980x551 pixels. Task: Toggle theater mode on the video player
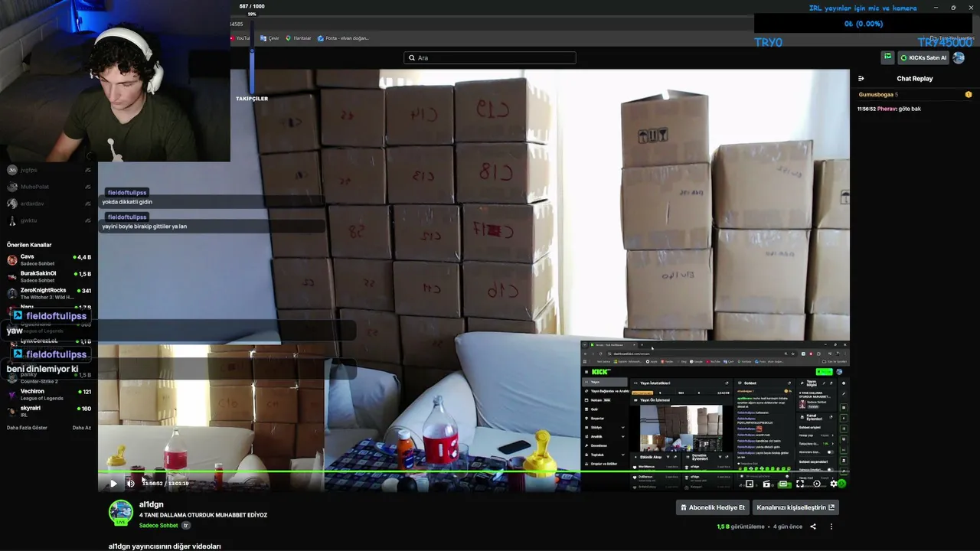[783, 484]
